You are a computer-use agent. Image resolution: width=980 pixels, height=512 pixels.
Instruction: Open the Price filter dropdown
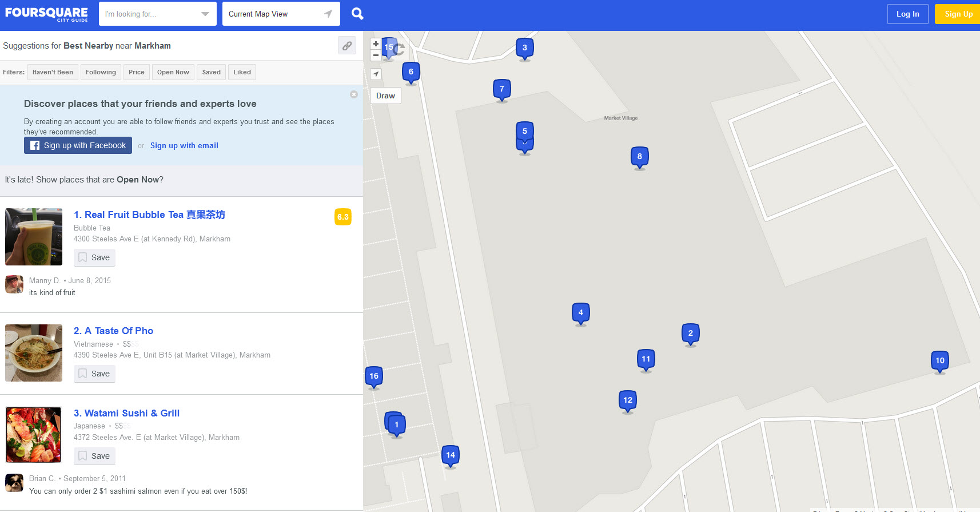pos(137,72)
